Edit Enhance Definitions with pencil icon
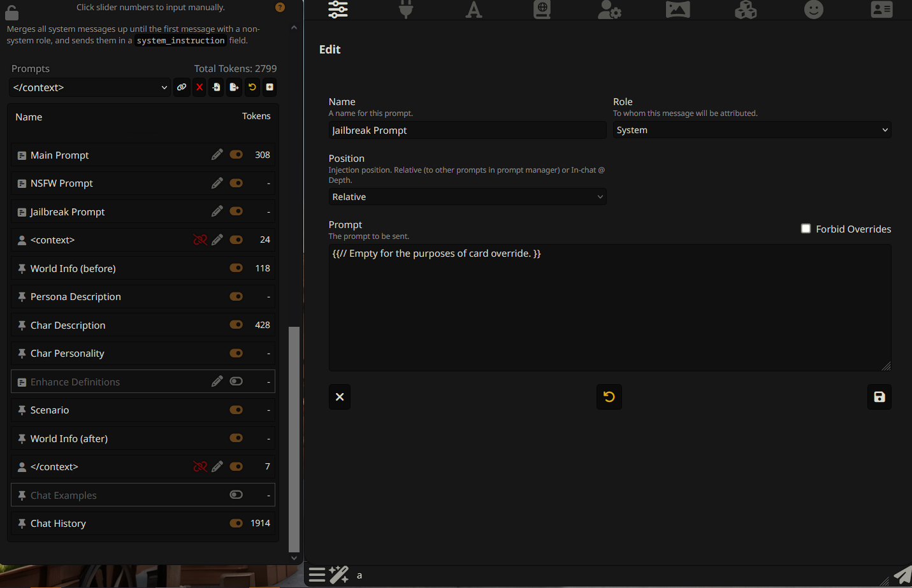Screen dimensions: 912x588 [217, 381]
